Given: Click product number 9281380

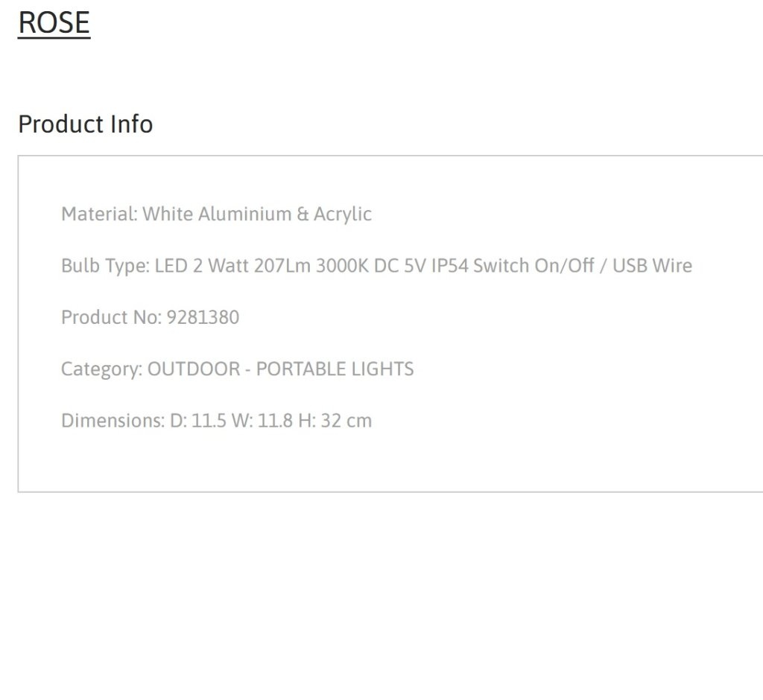Looking at the screenshot, I should 203,318.
